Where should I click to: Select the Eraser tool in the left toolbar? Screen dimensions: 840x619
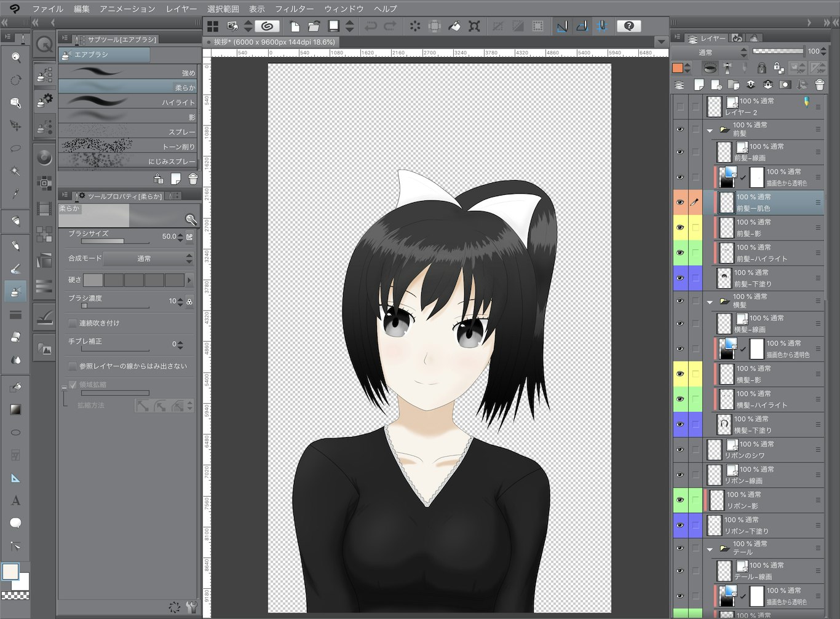click(16, 336)
